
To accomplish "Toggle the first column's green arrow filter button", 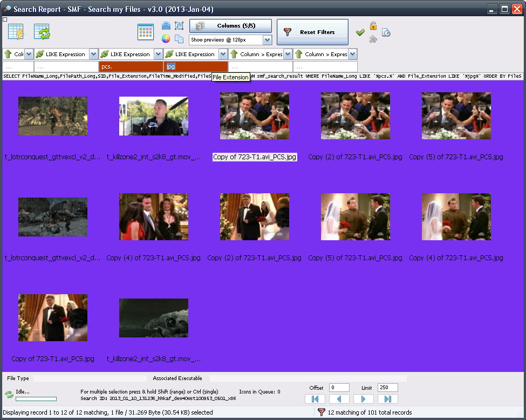I will tap(14, 54).
